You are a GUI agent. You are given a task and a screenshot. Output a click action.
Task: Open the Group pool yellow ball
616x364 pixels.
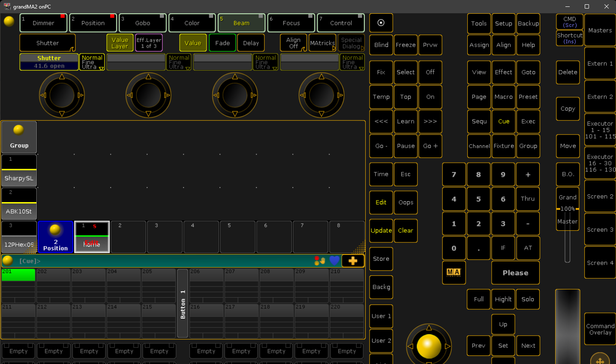coord(19,137)
